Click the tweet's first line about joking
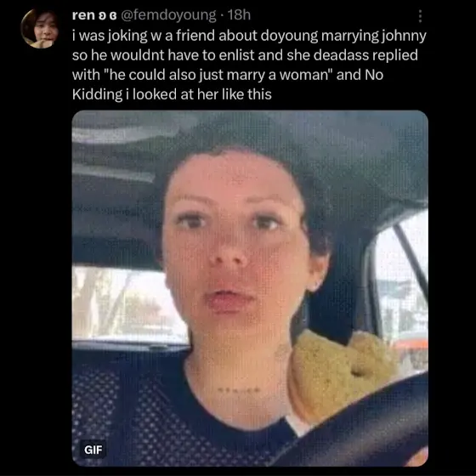 249,36
